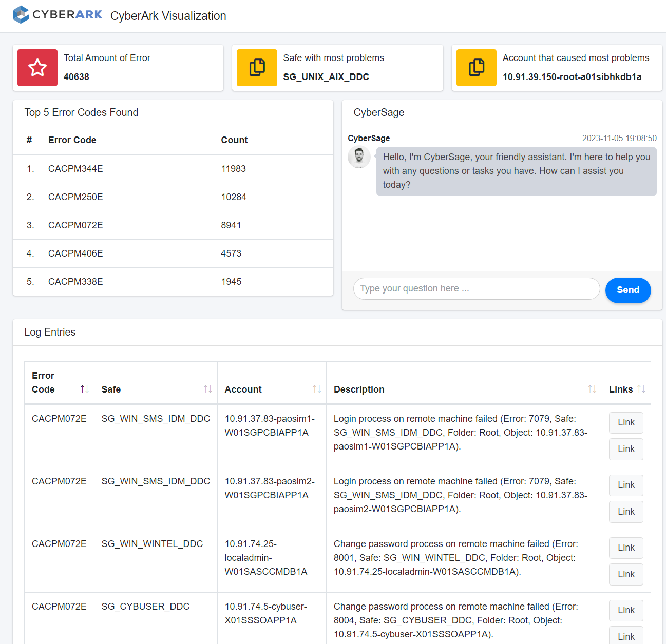Sort log entries by Account column arrows

tap(317, 389)
